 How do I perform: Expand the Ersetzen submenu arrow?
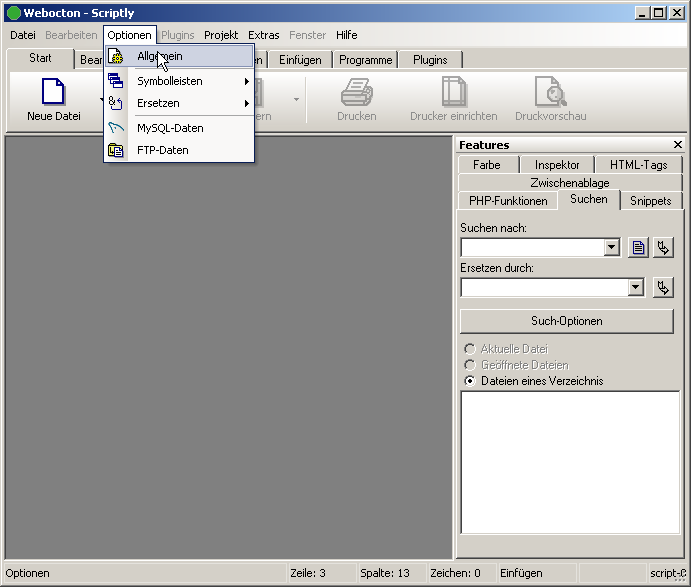click(x=247, y=103)
